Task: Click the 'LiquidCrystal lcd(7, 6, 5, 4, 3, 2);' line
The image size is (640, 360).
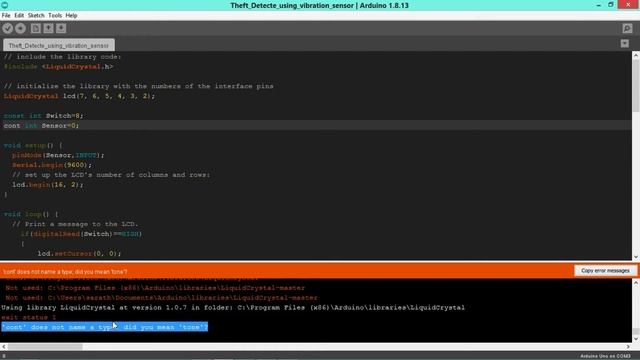Action: coord(80,96)
